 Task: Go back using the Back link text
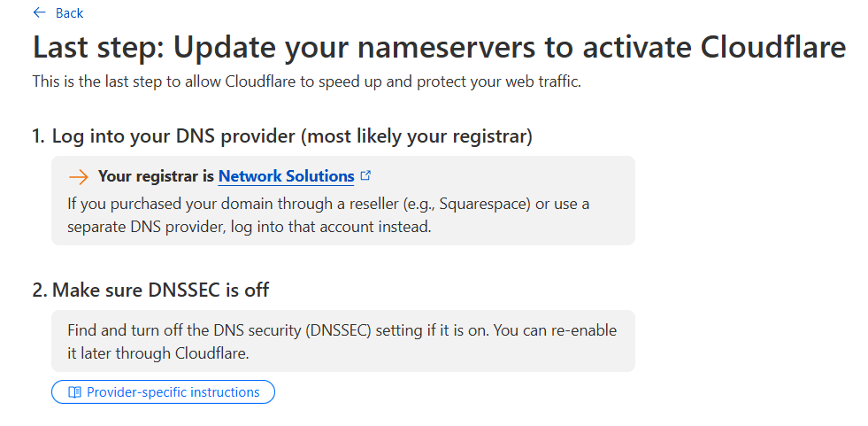pyautogui.click(x=69, y=13)
